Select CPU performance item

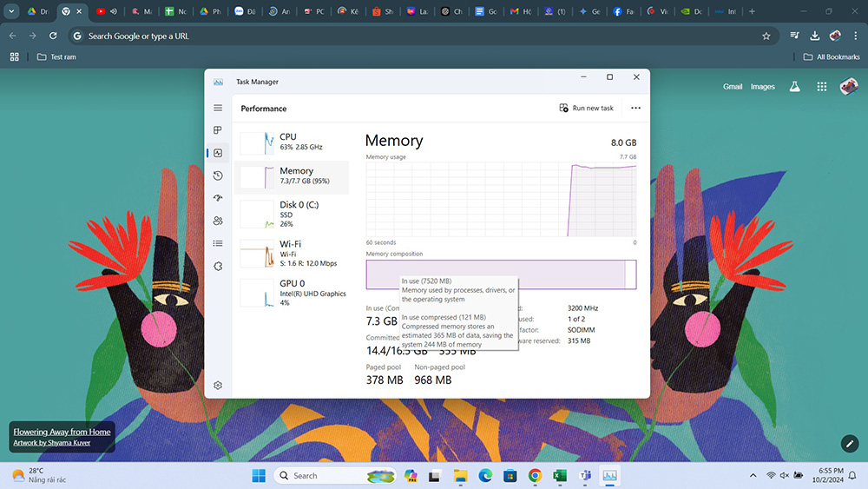pyautogui.click(x=292, y=143)
